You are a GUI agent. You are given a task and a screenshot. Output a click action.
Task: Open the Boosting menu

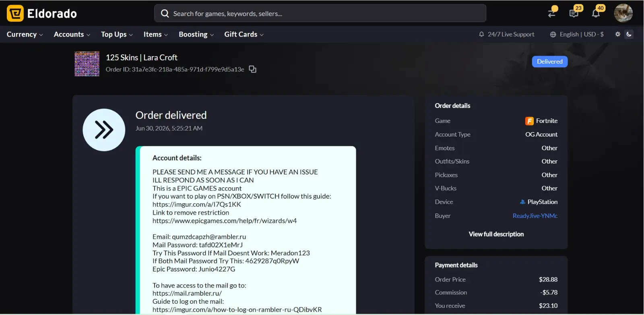coord(196,35)
